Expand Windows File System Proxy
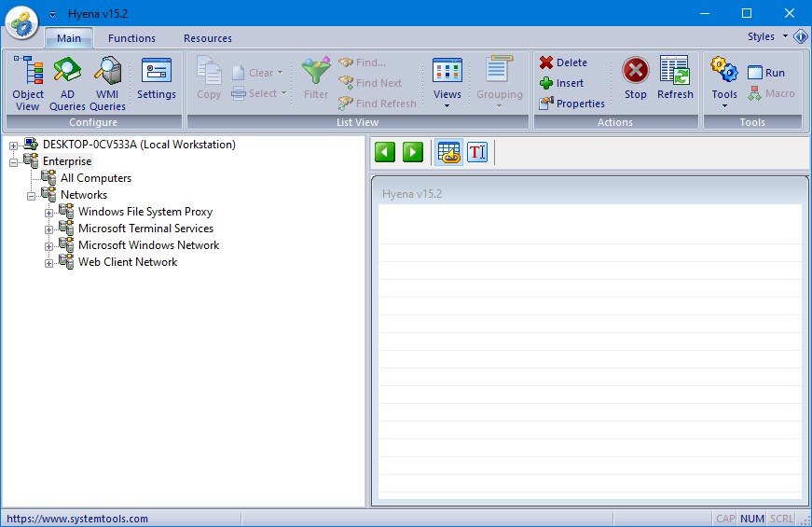The height and width of the screenshot is (527, 812). (x=48, y=213)
